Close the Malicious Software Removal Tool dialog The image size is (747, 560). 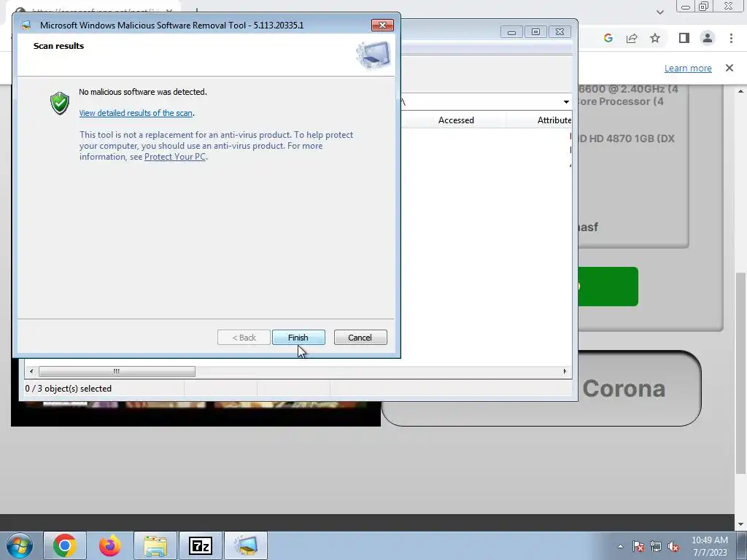[382, 26]
